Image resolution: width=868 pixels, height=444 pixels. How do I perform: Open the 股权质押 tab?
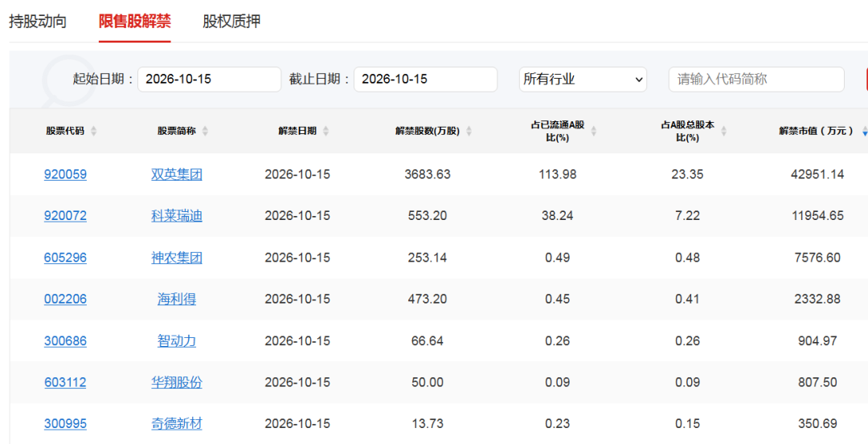[x=231, y=22]
